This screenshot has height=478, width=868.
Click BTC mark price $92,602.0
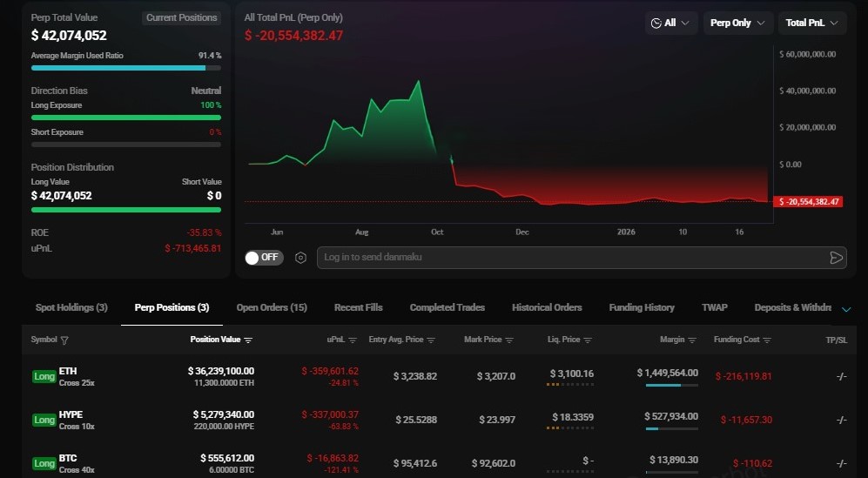(494, 463)
